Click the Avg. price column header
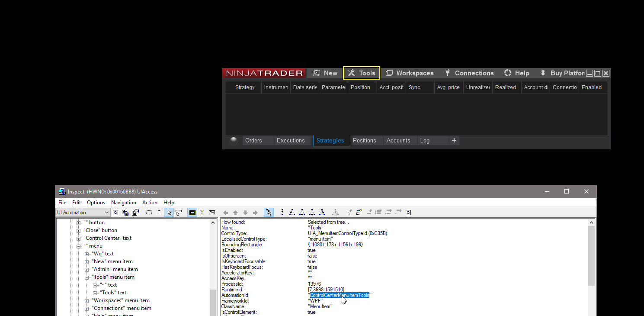 coord(449,87)
